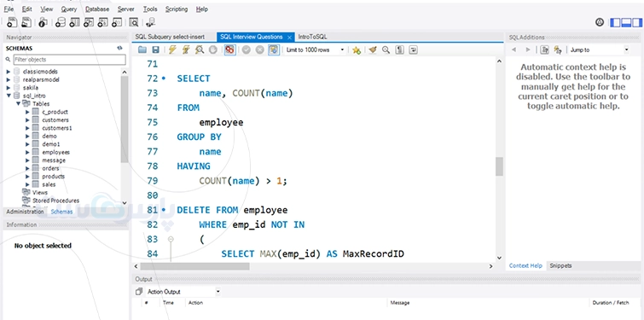The image size is (644, 320).
Task: Toggle auto-commit mode
Action: coord(274,50)
